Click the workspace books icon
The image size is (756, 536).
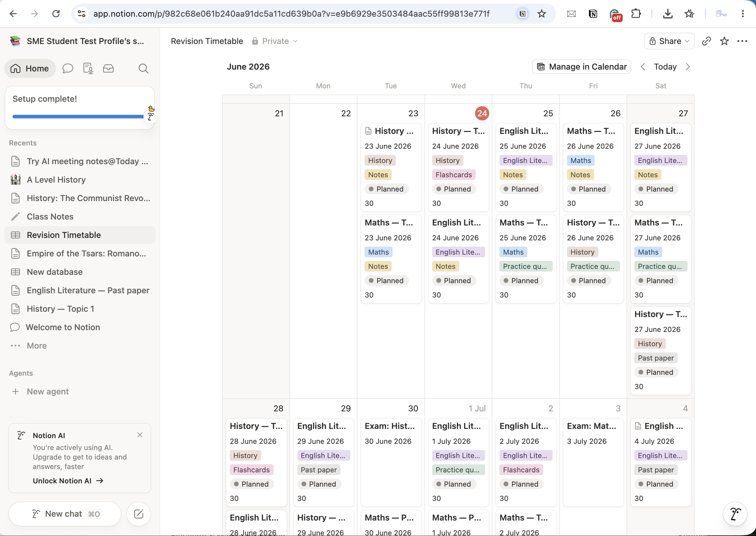(15, 41)
